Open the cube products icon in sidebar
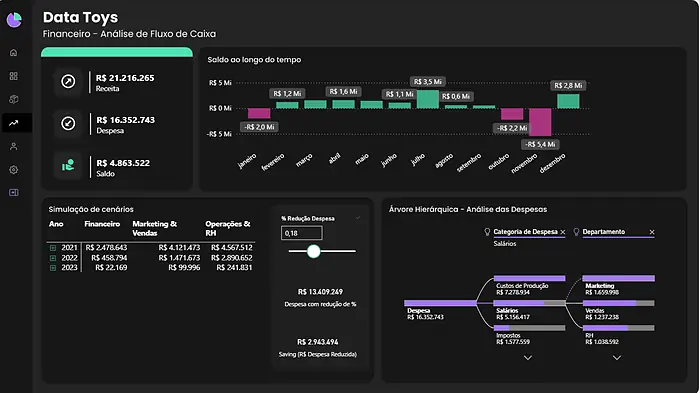 13,99
